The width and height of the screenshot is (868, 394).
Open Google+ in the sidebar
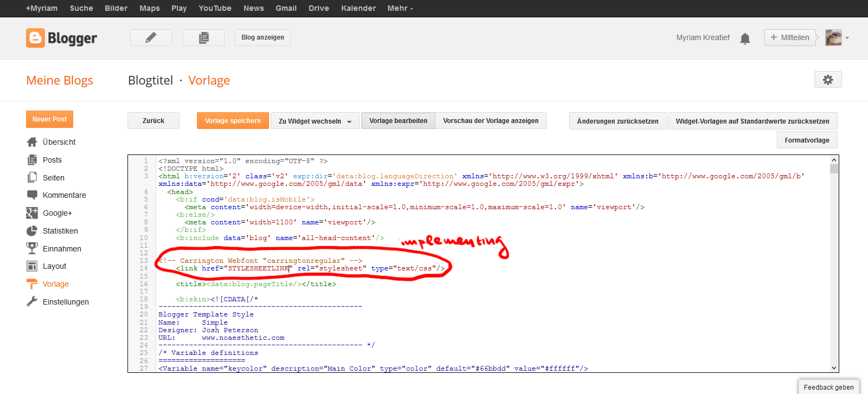point(58,213)
